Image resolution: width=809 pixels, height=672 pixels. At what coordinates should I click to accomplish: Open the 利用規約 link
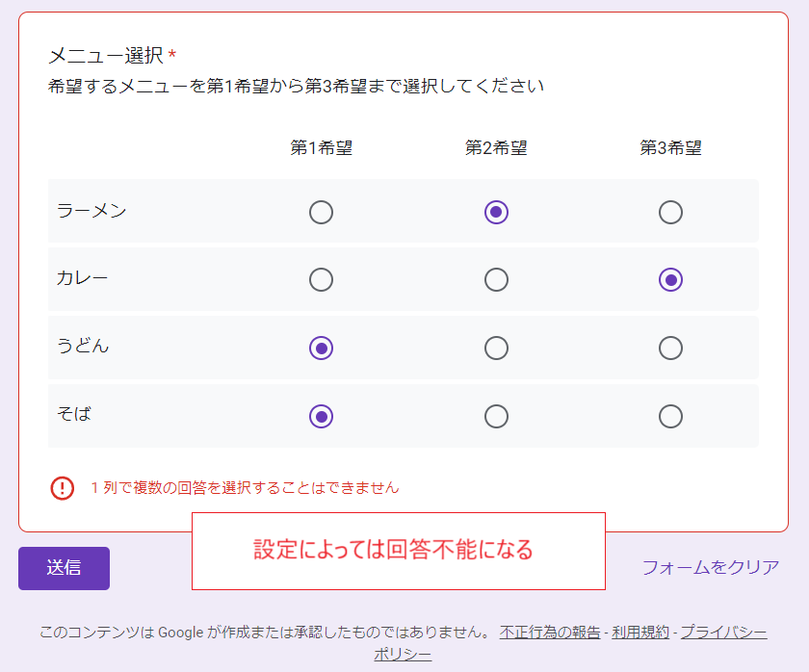pos(640,633)
